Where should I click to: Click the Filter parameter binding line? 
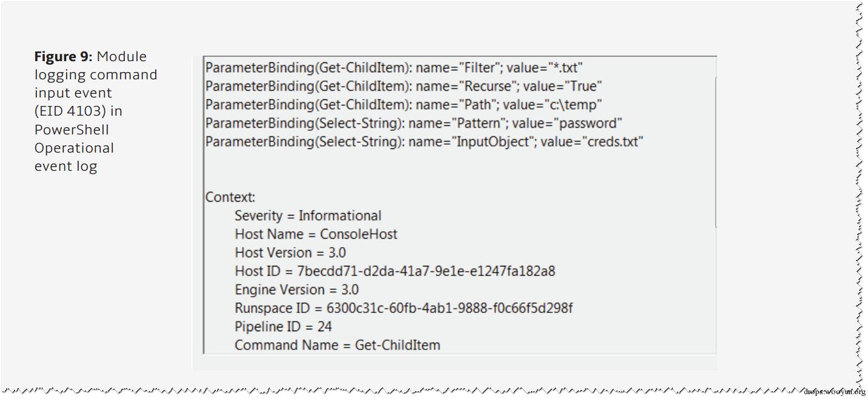[x=394, y=68]
